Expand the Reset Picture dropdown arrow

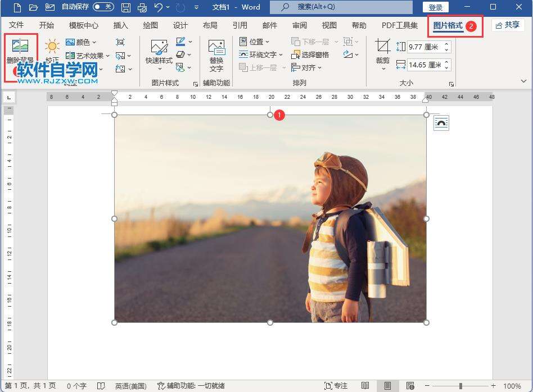point(130,69)
